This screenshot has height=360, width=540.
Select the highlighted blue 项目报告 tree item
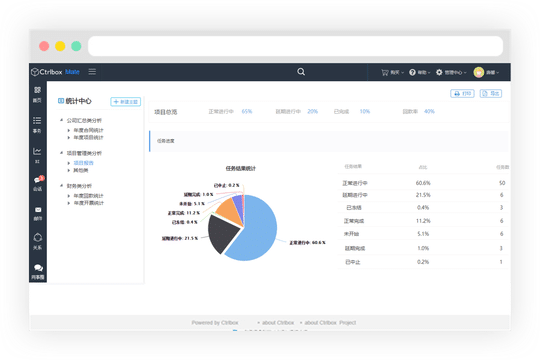coord(83,163)
